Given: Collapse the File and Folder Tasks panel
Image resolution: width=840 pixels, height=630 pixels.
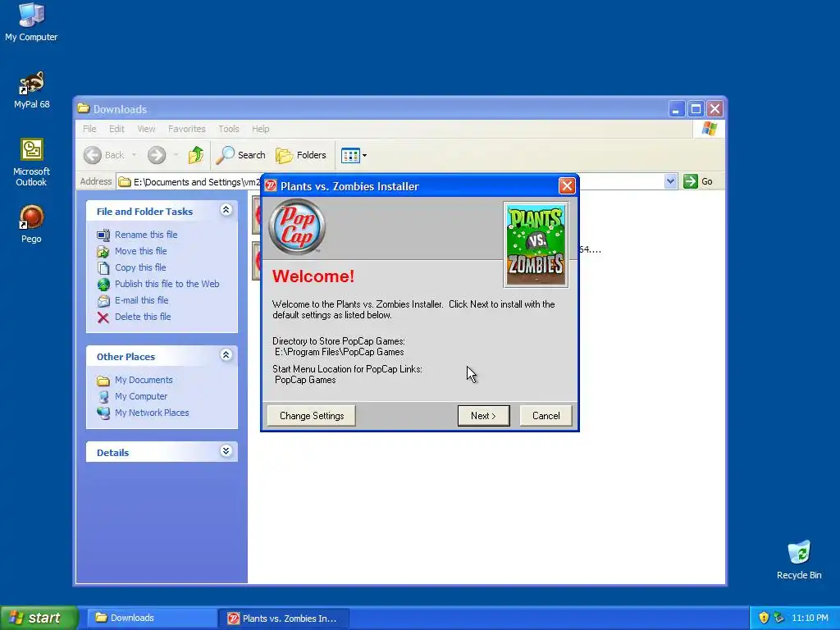Looking at the screenshot, I should [x=226, y=210].
